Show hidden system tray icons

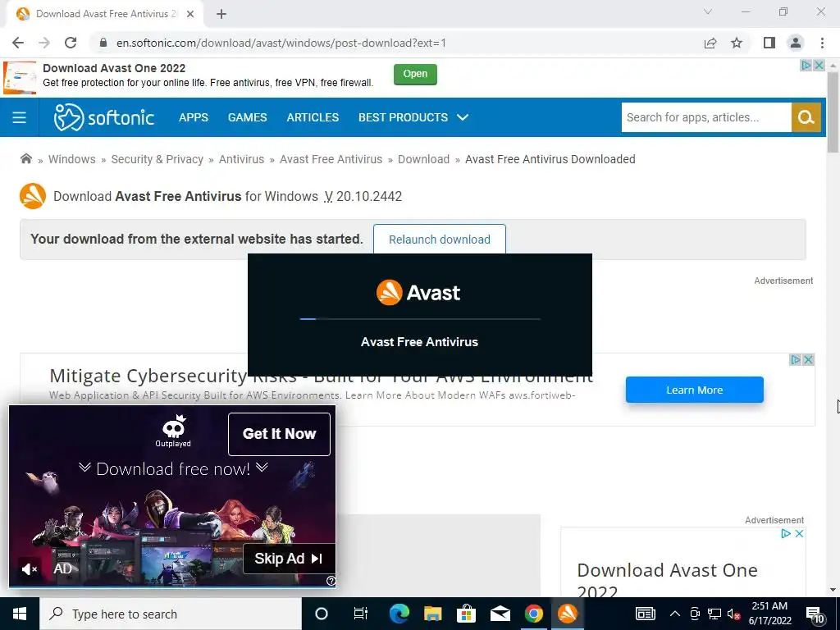click(x=675, y=614)
